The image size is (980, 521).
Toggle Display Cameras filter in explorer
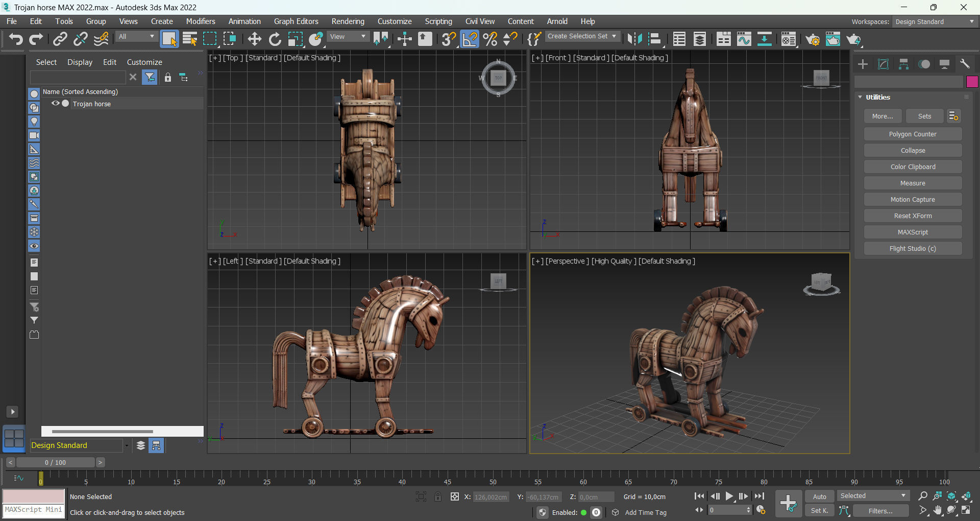pos(34,135)
